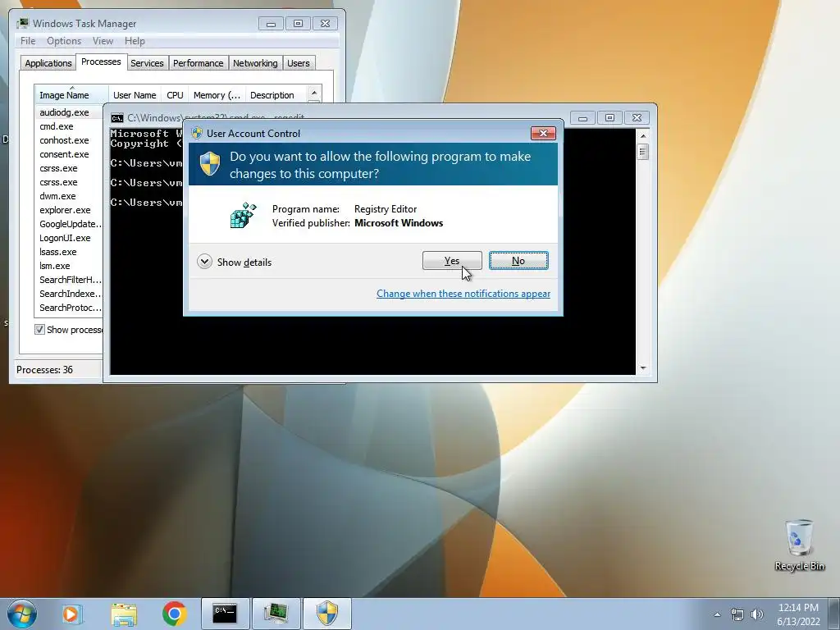This screenshot has width=840, height=630.
Task: Maximize the command prompt window
Action: tap(609, 118)
